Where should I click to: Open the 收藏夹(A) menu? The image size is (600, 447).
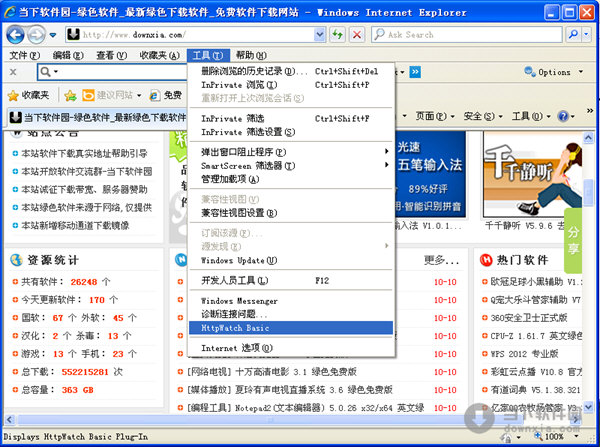pos(160,55)
